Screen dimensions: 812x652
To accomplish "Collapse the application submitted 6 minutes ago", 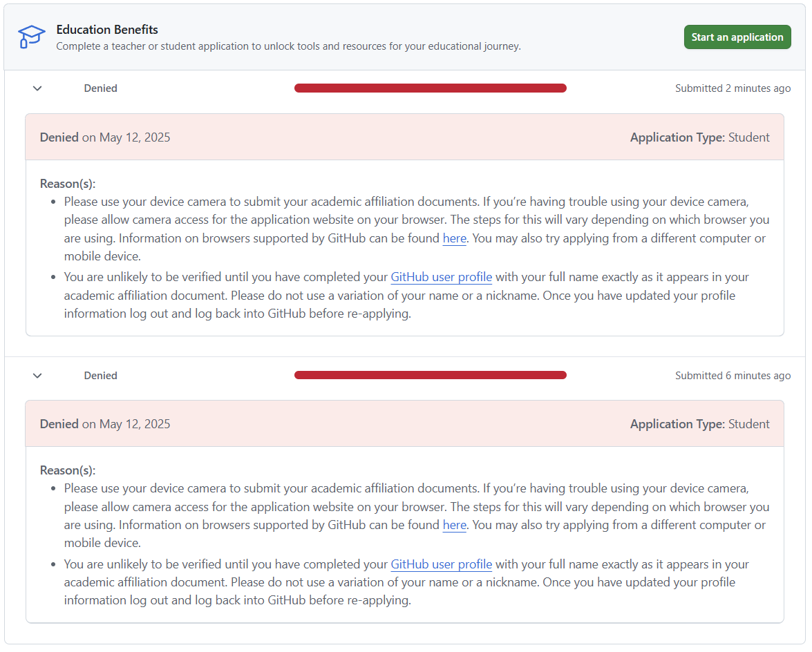I will point(38,376).
